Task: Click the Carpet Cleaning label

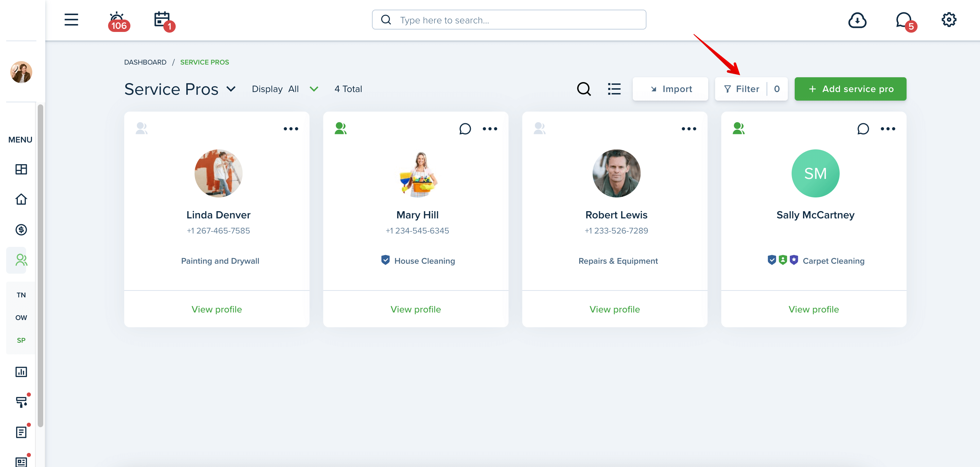Action: click(x=833, y=261)
